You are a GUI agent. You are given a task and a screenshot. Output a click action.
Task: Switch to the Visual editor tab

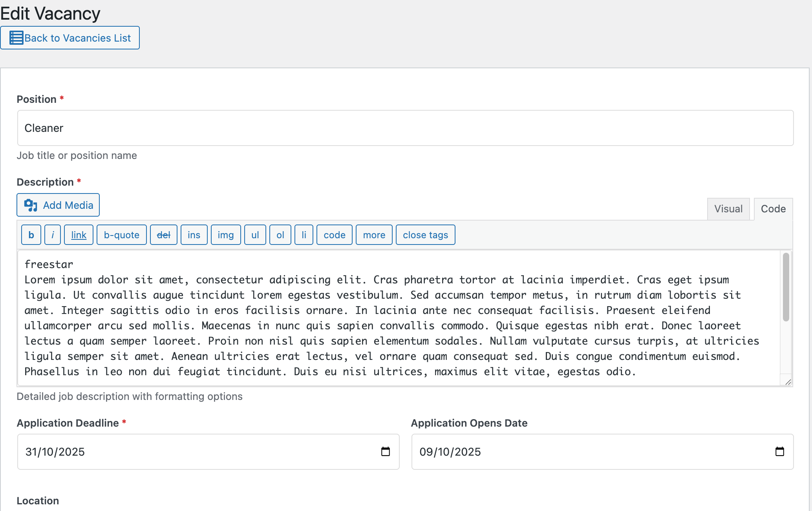728,209
